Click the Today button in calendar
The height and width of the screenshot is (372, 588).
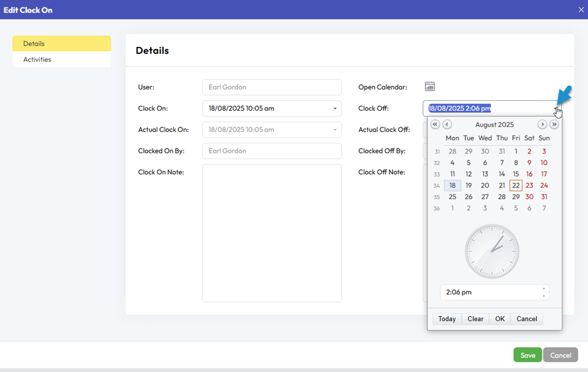click(447, 319)
